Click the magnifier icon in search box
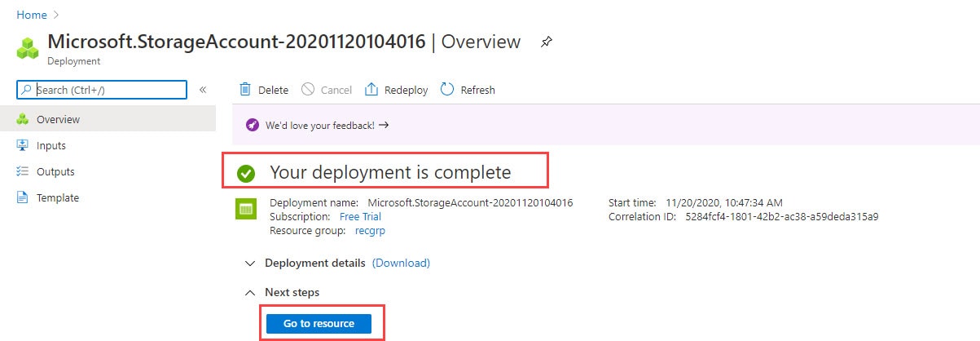The image size is (980, 341). [x=26, y=90]
